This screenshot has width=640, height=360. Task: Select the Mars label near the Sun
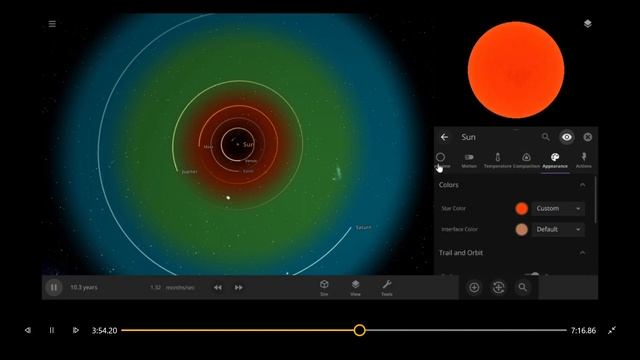[208, 147]
